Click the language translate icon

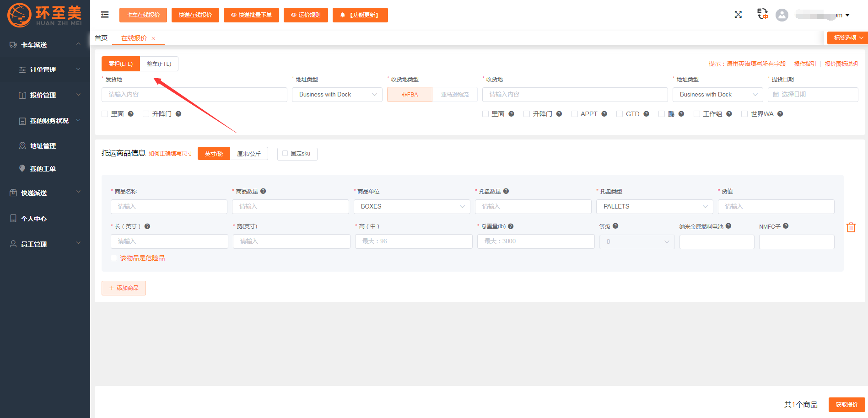pos(762,14)
